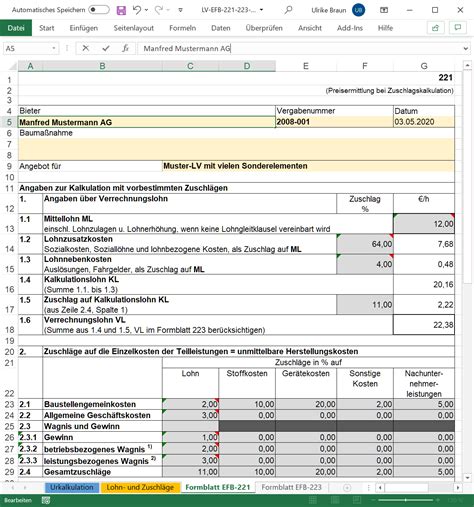
Task: Switch to Lohn- und Zuschläge sheet tab
Action: click(x=140, y=487)
